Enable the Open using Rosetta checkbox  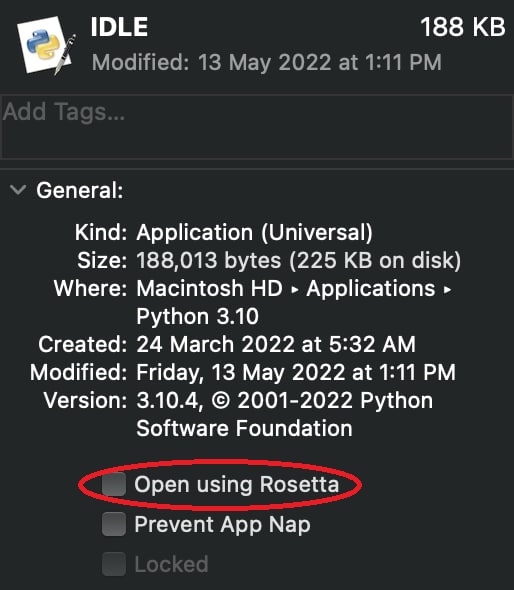point(114,484)
